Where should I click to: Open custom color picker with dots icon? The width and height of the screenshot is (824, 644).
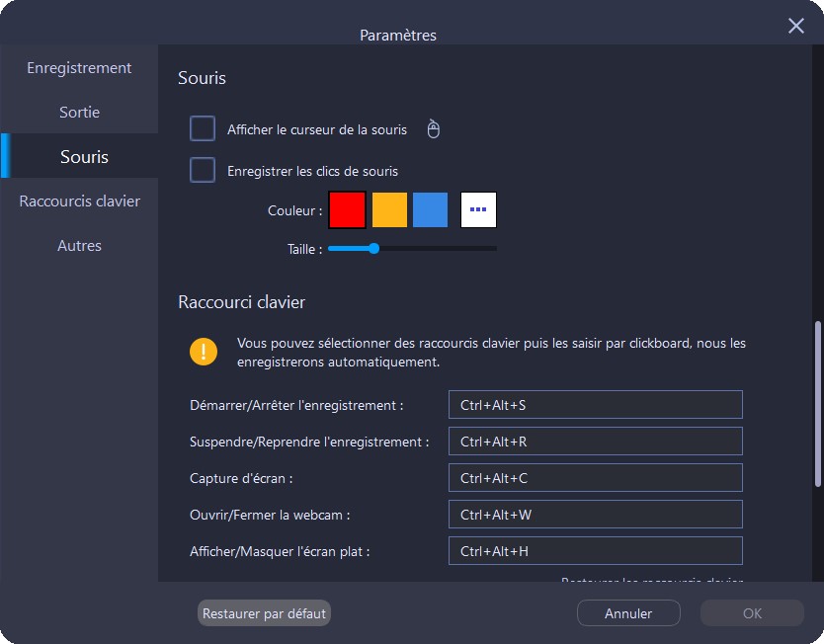point(478,210)
